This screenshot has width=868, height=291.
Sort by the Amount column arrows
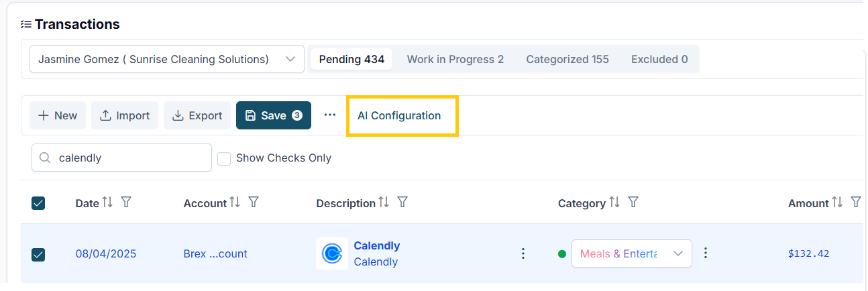click(837, 202)
